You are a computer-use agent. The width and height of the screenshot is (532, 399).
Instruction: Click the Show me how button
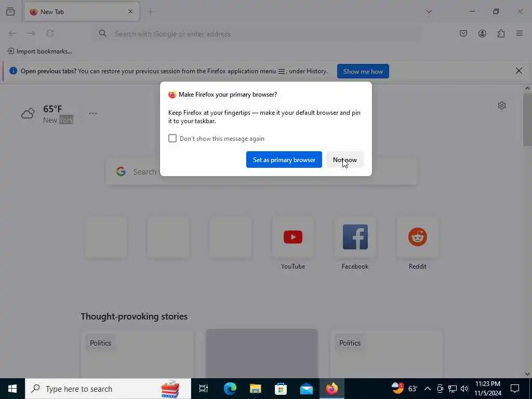tap(363, 71)
